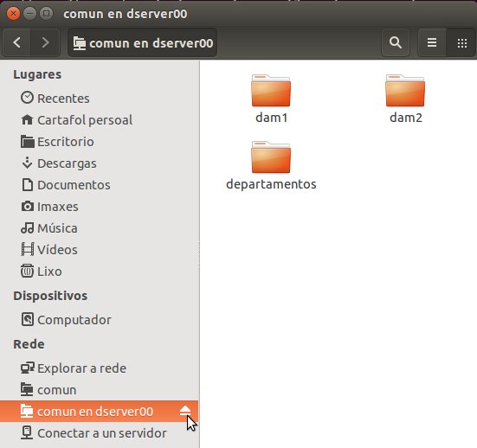Click the departamentos folder label
The image size is (477, 448).
pyautogui.click(x=271, y=184)
